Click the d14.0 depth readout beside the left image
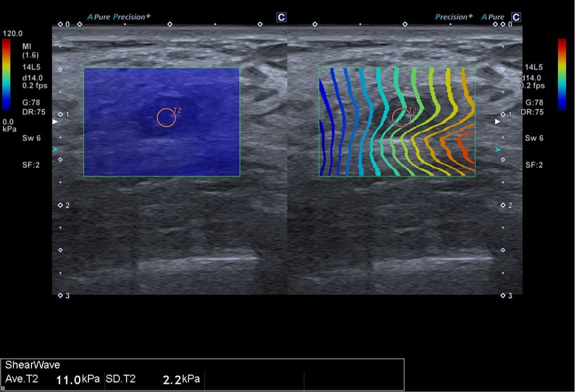The height and width of the screenshot is (392, 575). (x=32, y=78)
